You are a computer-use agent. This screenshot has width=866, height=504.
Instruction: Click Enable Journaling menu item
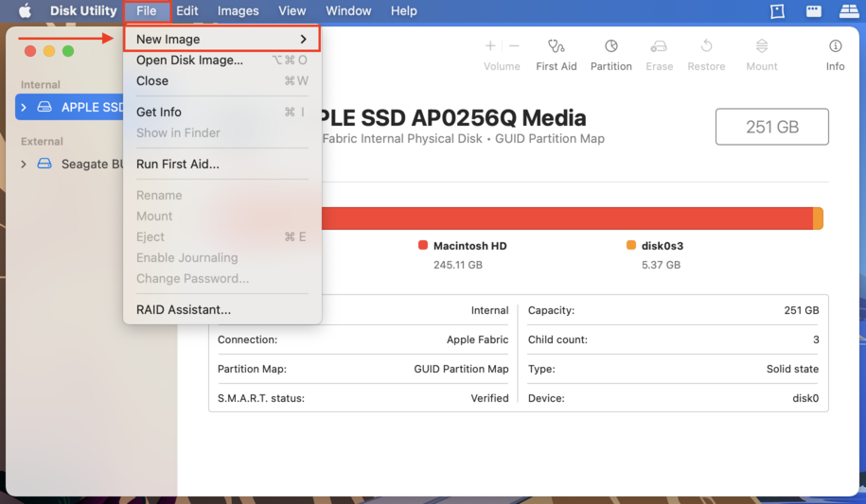[x=222, y=258]
